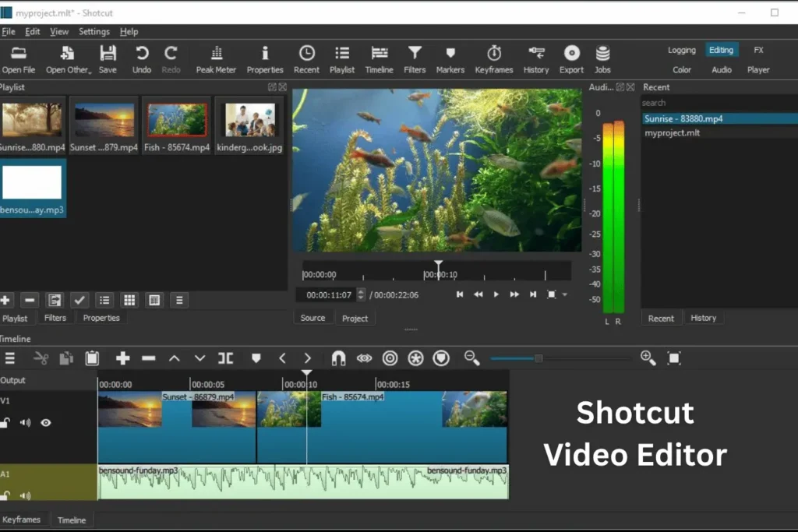Switch to the Logging layout
Screen dimensions: 798x532
tap(681, 50)
